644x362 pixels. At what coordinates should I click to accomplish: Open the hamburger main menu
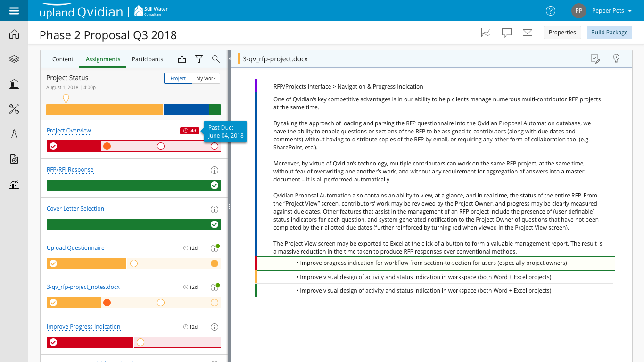[14, 10]
